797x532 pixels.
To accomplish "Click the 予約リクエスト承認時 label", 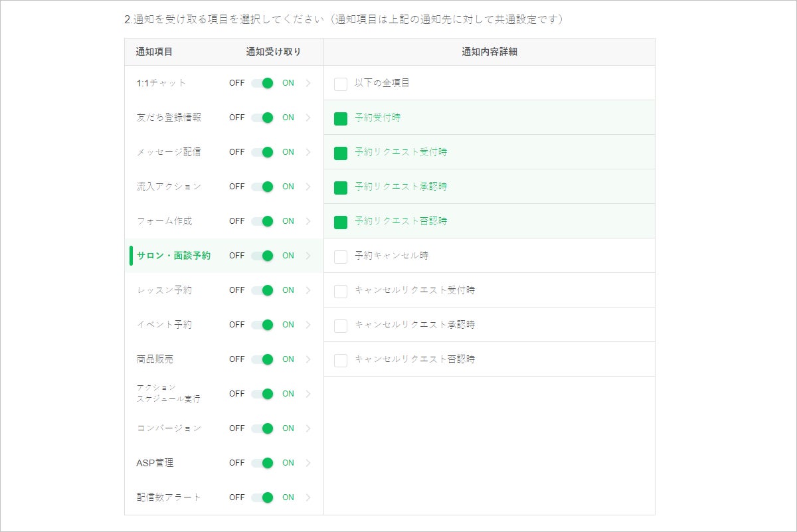I will click(x=400, y=187).
